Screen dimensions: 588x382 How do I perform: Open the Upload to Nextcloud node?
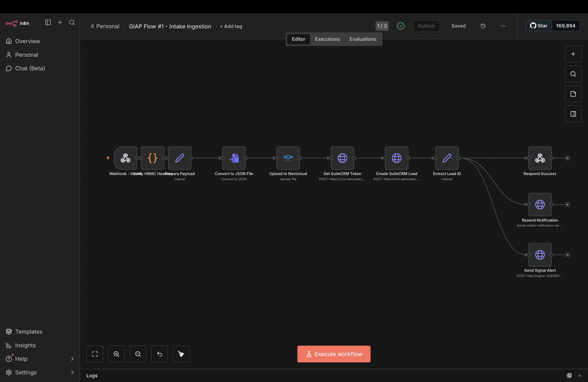coord(288,158)
